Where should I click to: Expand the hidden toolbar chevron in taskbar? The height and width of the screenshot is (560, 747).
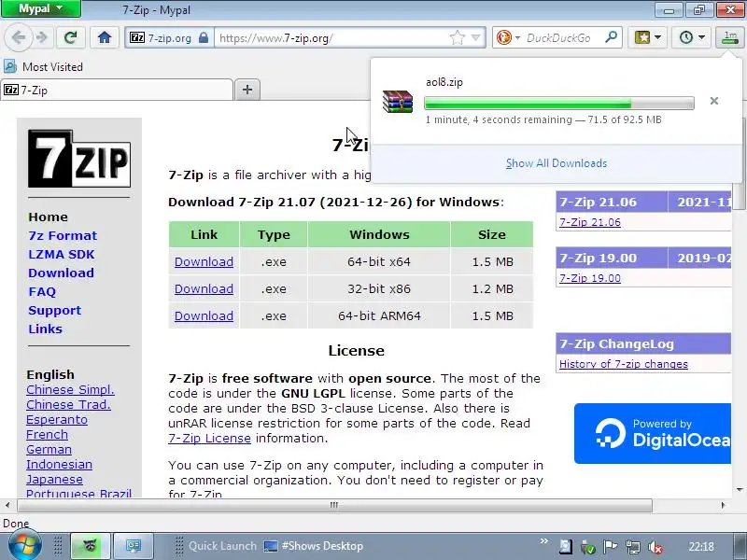[543, 541]
